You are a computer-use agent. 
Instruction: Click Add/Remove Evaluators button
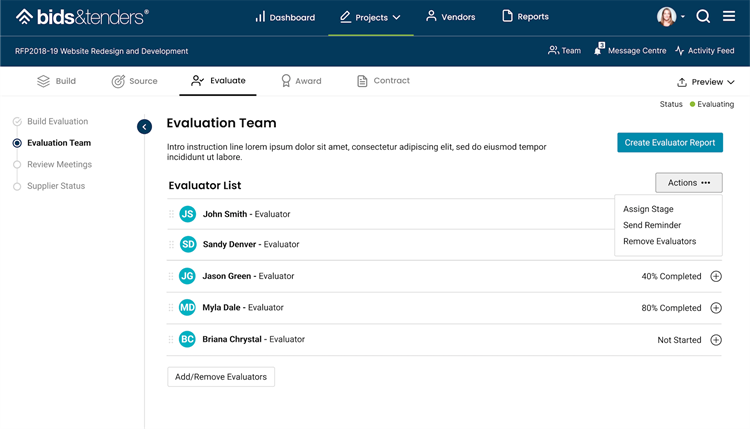[221, 377]
